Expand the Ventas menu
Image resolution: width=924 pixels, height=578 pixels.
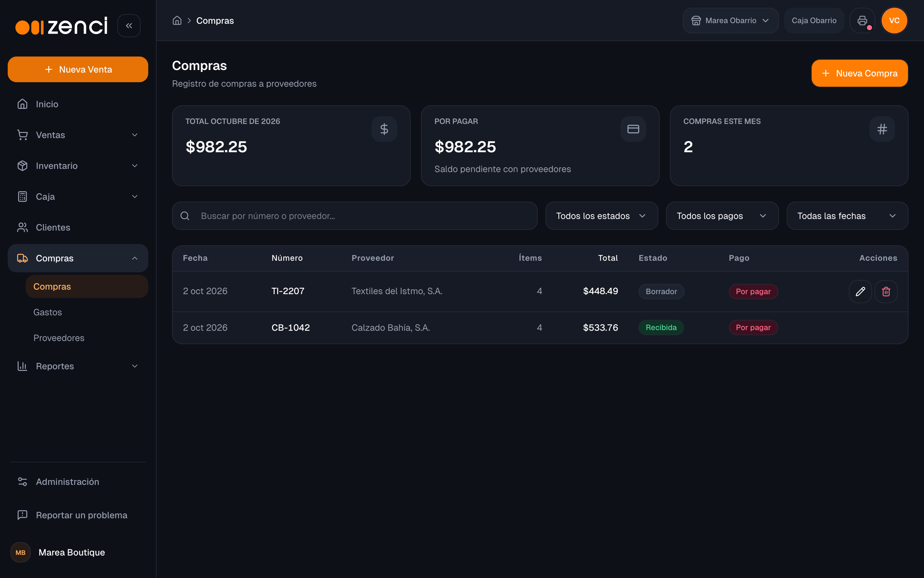[78, 135]
